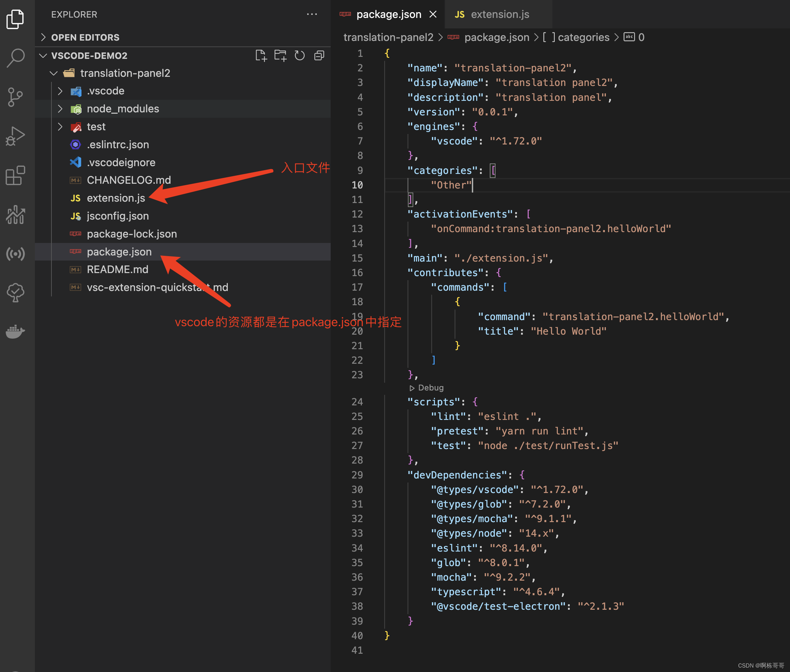Image resolution: width=790 pixels, height=672 pixels.
Task: Open the Docker view in activity bar
Action: 16,331
